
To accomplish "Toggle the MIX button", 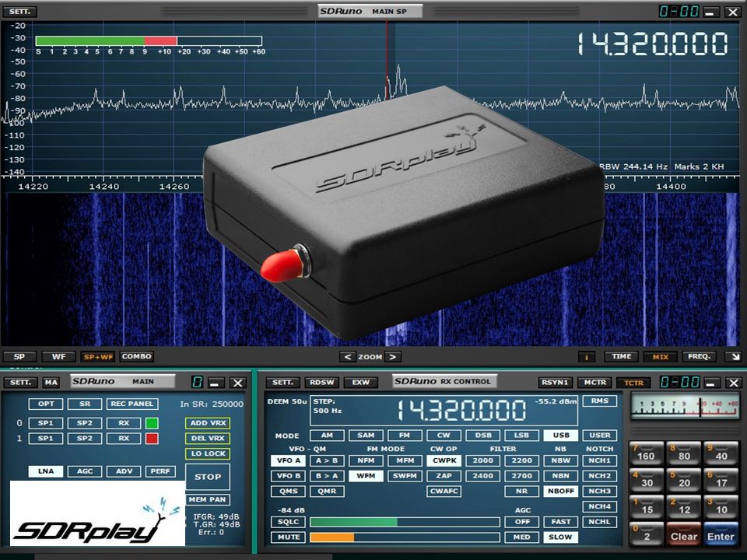I will (x=661, y=357).
